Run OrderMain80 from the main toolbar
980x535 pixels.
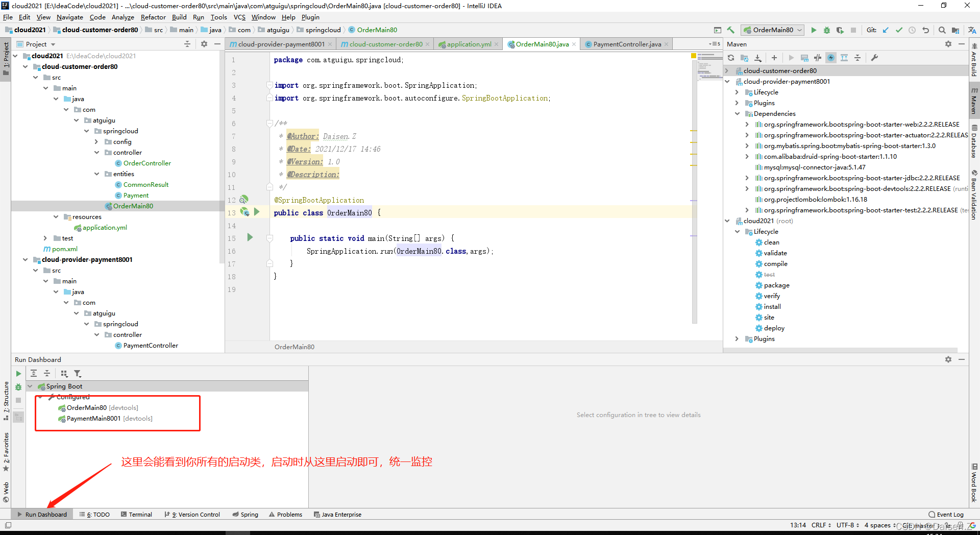[x=814, y=30]
